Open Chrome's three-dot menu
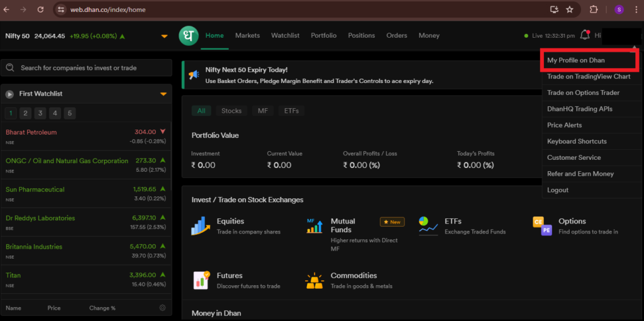Viewport: 644px width, 321px height. tap(635, 9)
